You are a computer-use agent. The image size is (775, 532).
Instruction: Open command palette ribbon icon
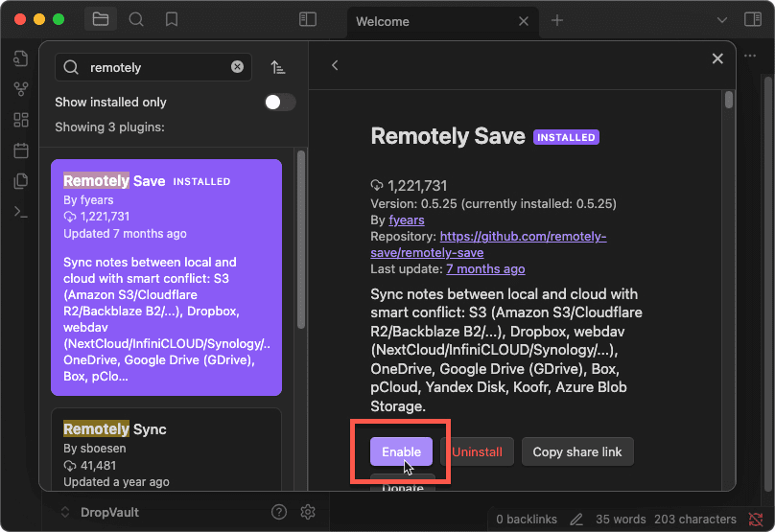tap(21, 212)
